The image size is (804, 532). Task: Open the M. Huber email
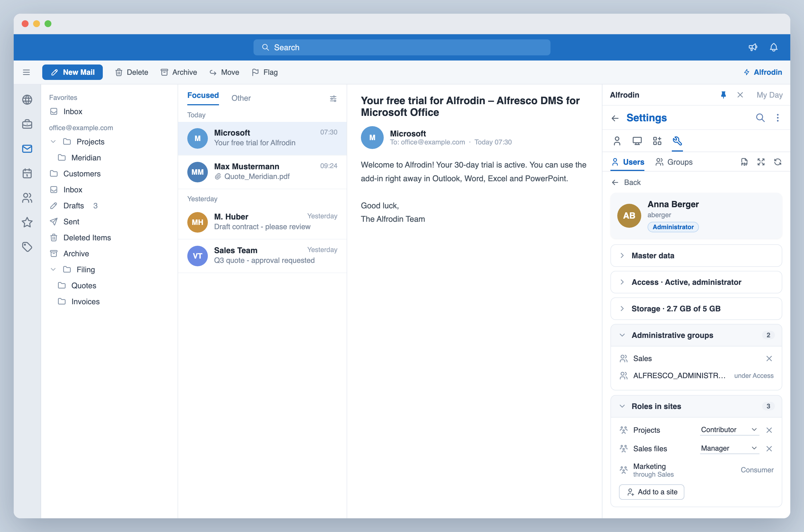[x=262, y=222]
